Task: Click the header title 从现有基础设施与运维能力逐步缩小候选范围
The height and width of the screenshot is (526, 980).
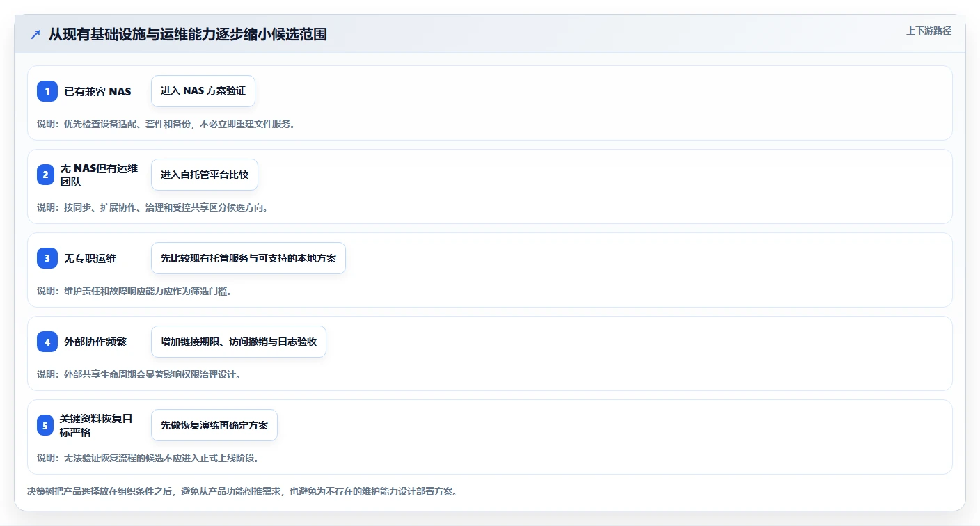Action: pyautogui.click(x=188, y=34)
